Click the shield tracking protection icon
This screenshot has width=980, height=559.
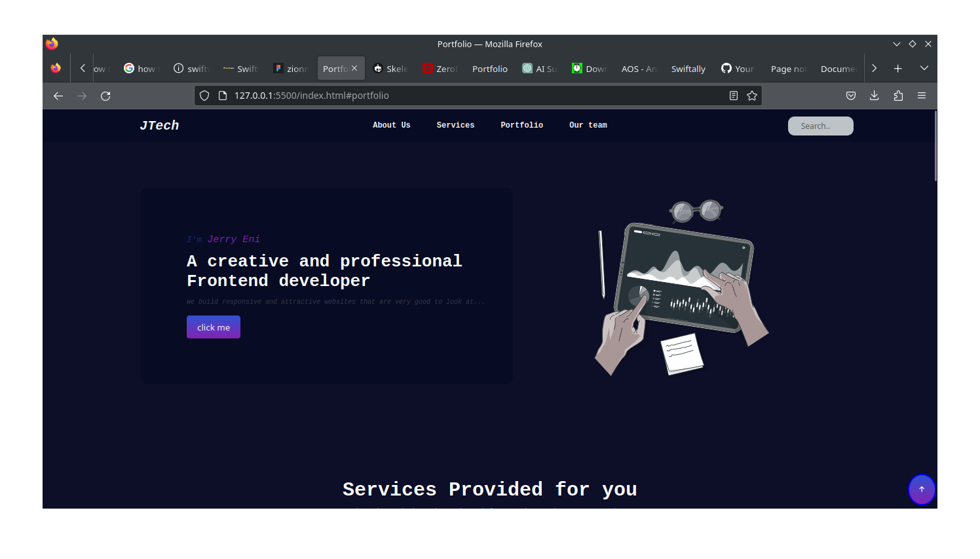coord(204,96)
